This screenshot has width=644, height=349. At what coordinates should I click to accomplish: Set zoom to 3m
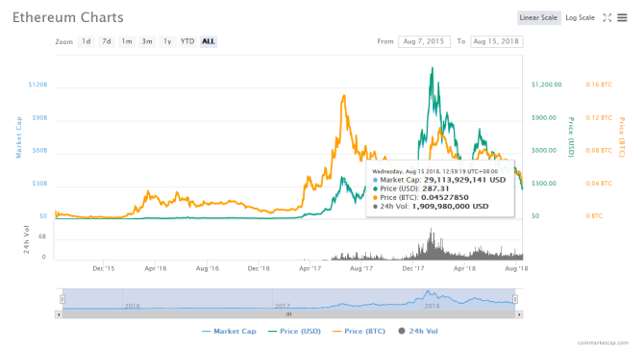click(x=147, y=41)
